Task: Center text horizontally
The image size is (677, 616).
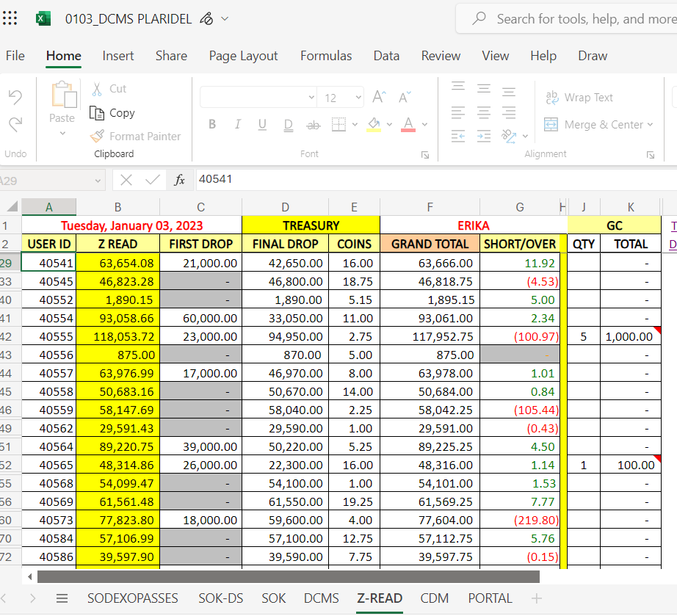Action: pyautogui.click(x=484, y=112)
